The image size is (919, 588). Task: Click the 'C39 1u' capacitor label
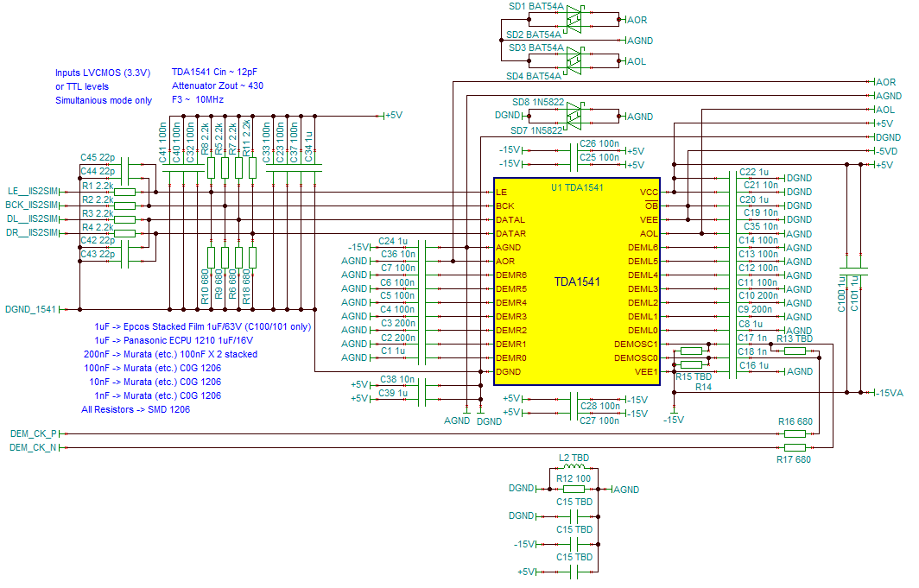393,393
